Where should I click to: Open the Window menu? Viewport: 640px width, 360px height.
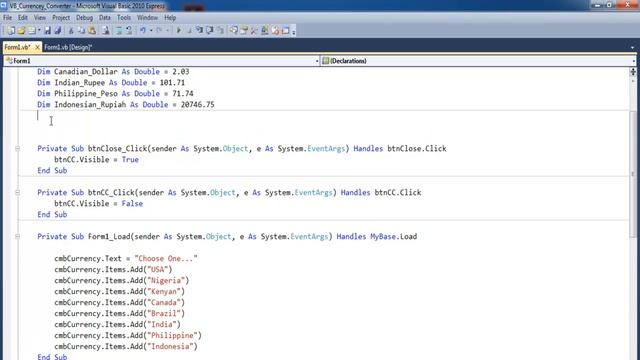(147, 18)
